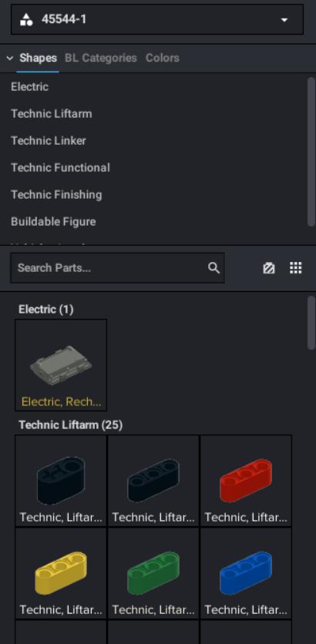Pick the red Technic Liftarm part
Image resolution: width=316 pixels, height=644 pixels.
246,481
